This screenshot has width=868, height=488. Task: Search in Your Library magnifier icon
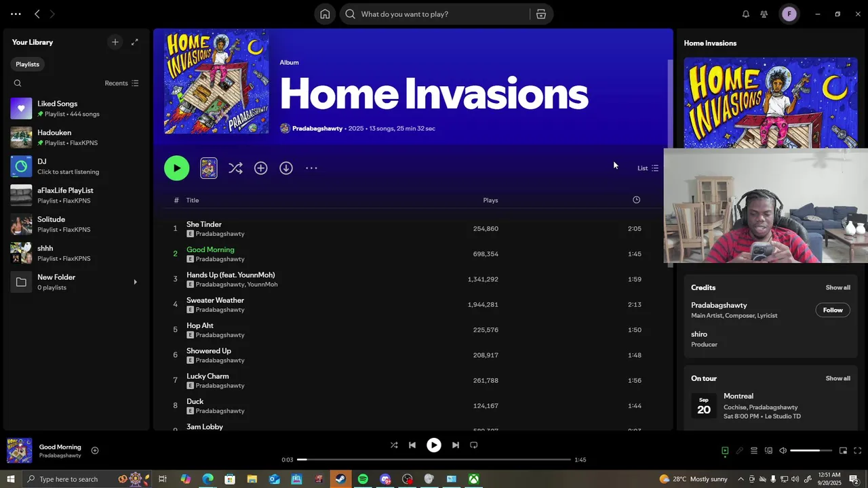pyautogui.click(x=18, y=83)
